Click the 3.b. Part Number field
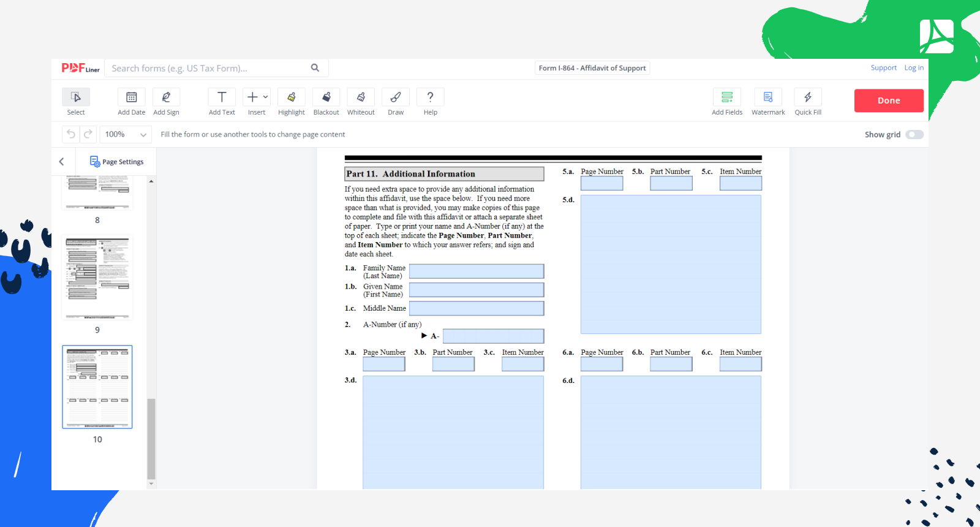 (453, 364)
